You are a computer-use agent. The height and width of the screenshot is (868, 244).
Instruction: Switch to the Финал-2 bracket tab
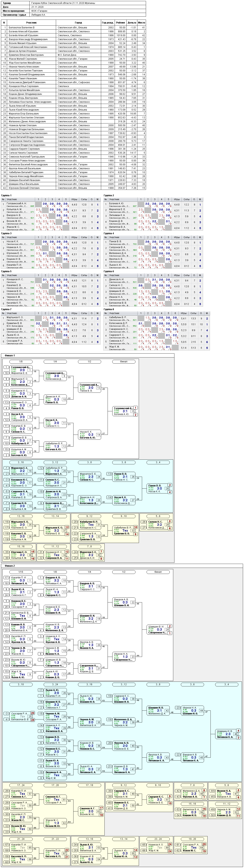click(x=10, y=566)
